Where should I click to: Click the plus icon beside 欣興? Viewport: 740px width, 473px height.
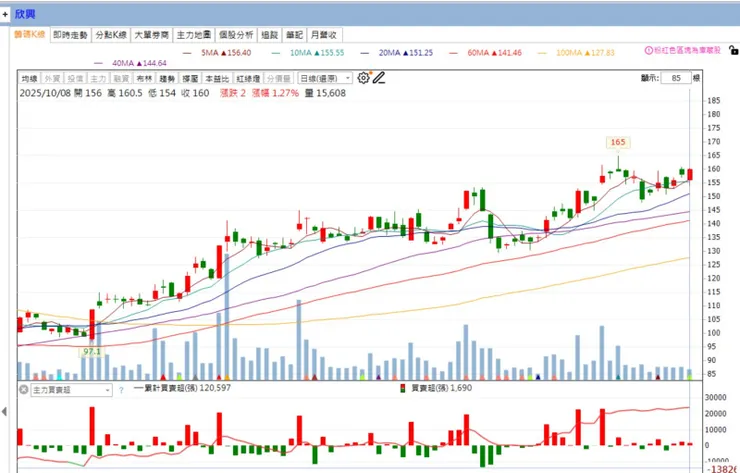click(5, 14)
